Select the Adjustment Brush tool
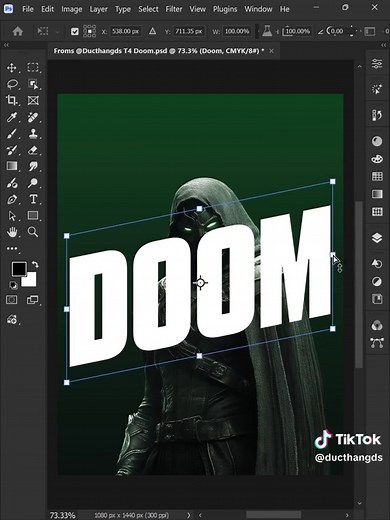The width and height of the screenshot is (390, 520). [12, 183]
